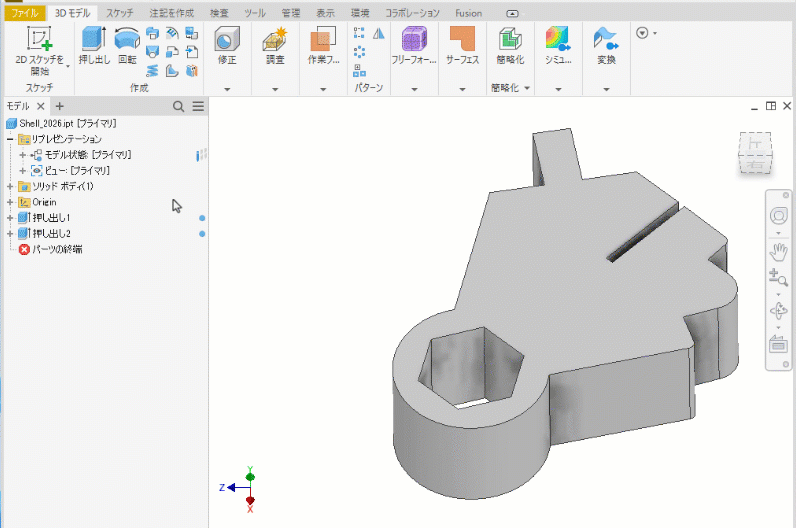The height and width of the screenshot is (528, 796).
Task: Activate the Orbit tool in navigation bar
Action: click(x=778, y=311)
